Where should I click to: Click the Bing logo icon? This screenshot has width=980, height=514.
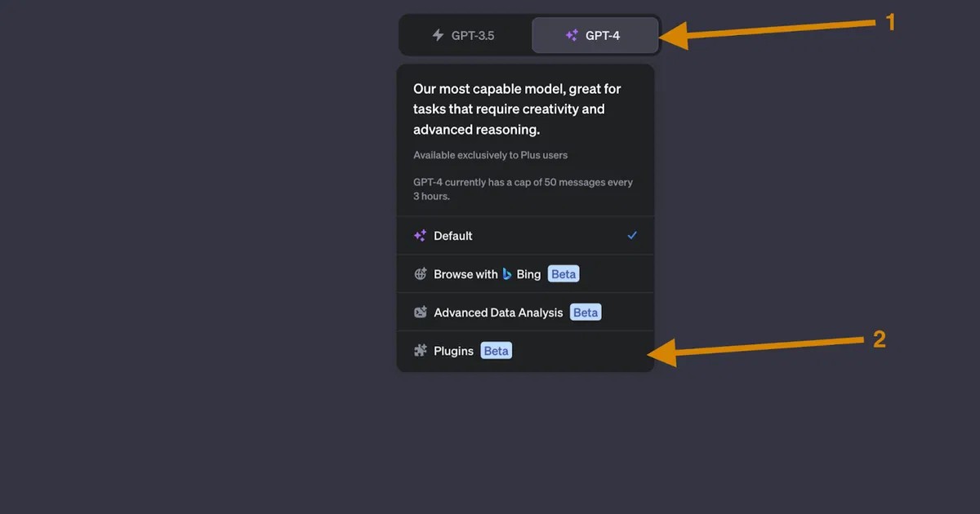click(x=507, y=274)
